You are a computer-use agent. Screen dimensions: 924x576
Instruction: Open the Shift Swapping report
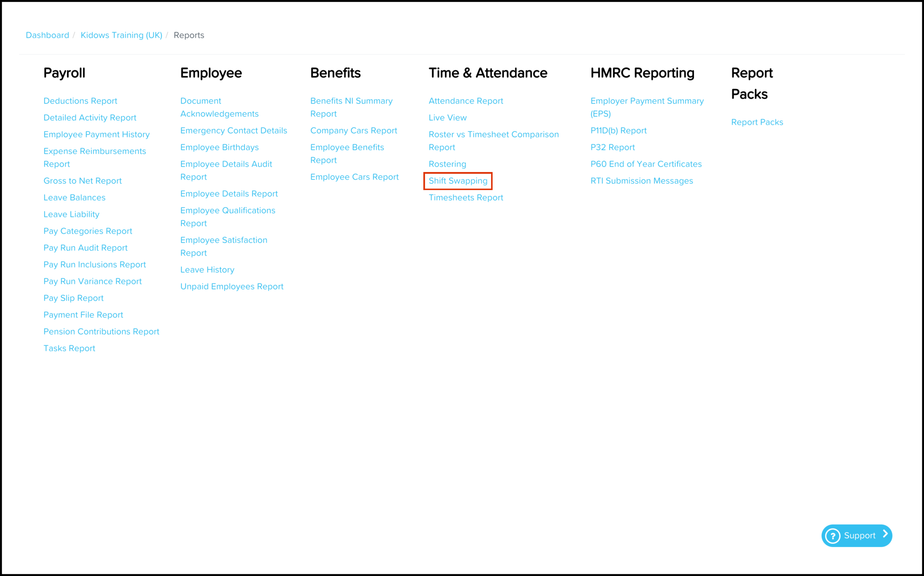(458, 181)
